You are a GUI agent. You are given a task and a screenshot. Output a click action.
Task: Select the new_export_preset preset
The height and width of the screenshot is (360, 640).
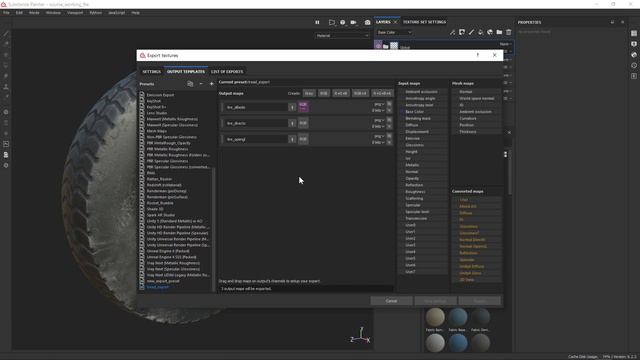[163, 281]
